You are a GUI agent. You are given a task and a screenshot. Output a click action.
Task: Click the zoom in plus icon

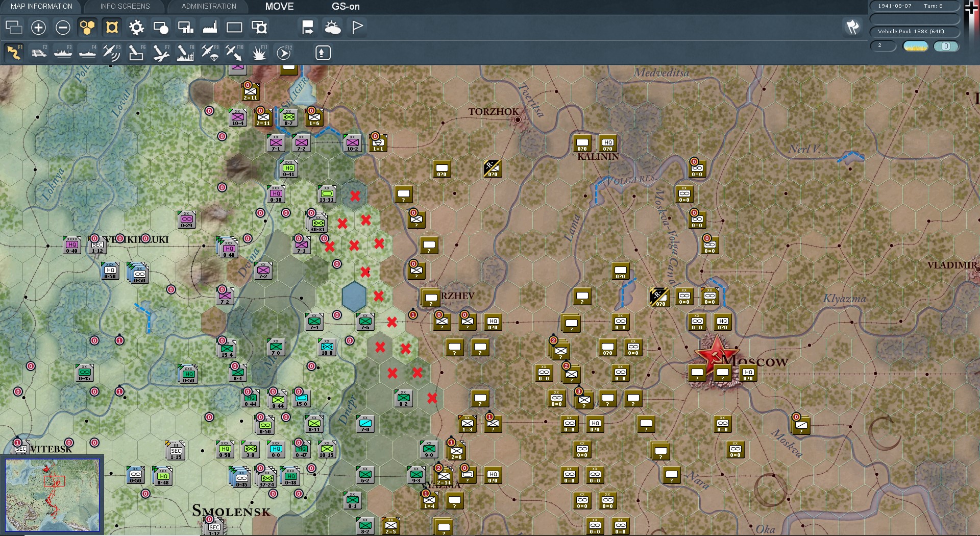coord(38,28)
